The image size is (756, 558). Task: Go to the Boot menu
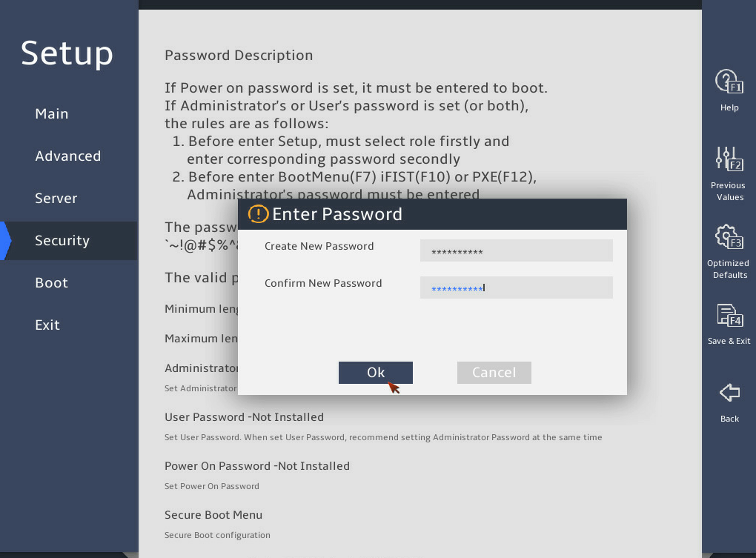pos(52,282)
